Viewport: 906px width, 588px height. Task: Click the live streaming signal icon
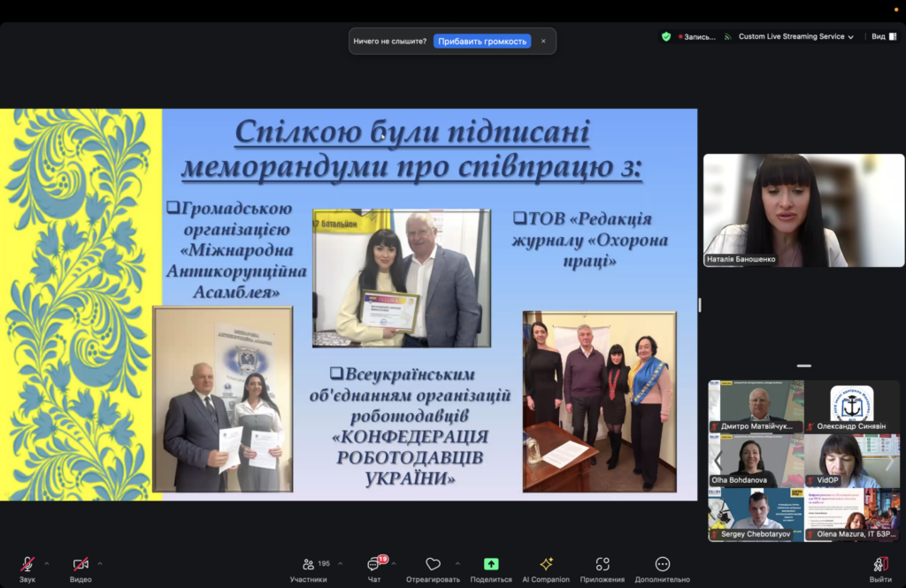click(728, 36)
